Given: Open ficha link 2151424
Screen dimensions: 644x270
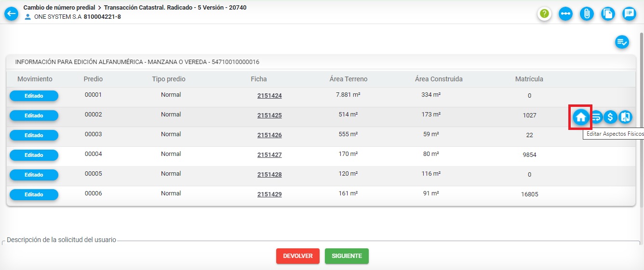Looking at the screenshot, I should (269, 96).
